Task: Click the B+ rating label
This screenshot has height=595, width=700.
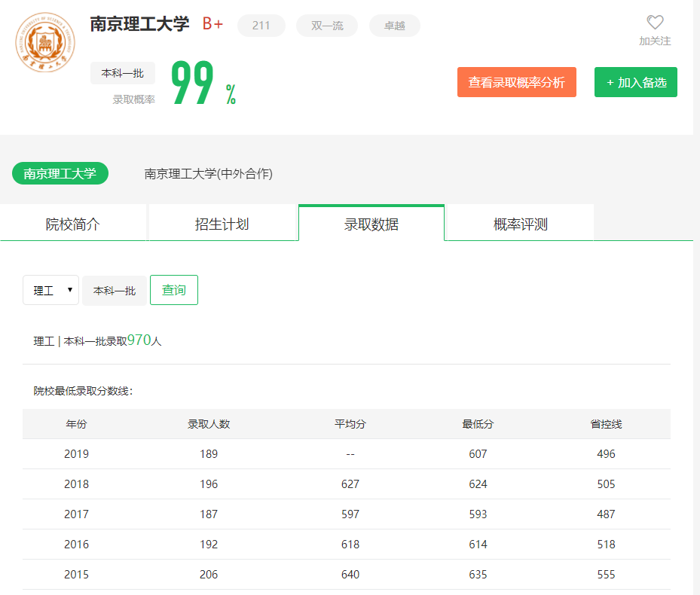Action: pos(212,23)
